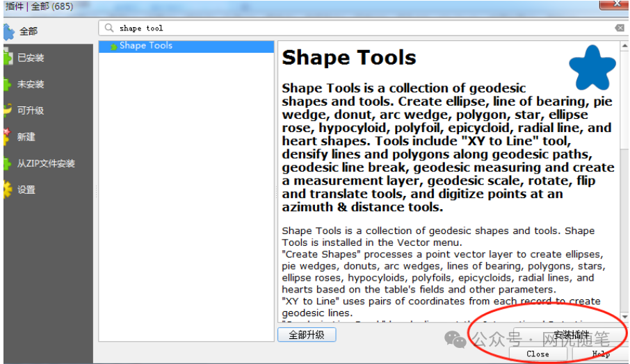The image size is (630, 364).
Task: Open 从ZIP文件安装 (Install from ZIP) tab
Action: (47, 164)
